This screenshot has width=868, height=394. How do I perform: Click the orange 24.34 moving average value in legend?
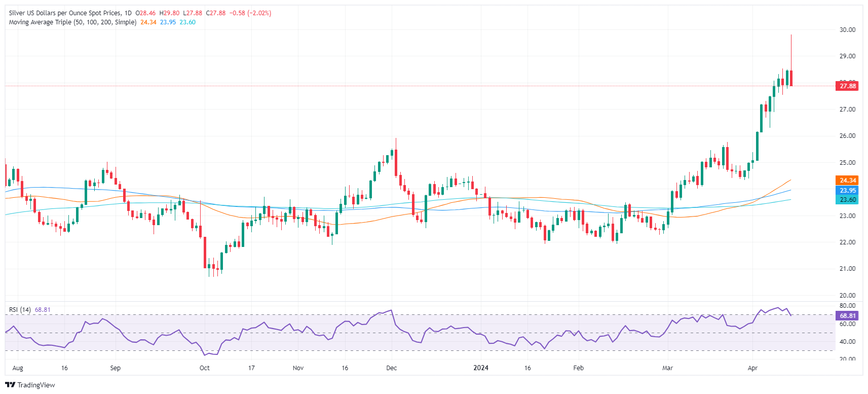click(x=148, y=22)
